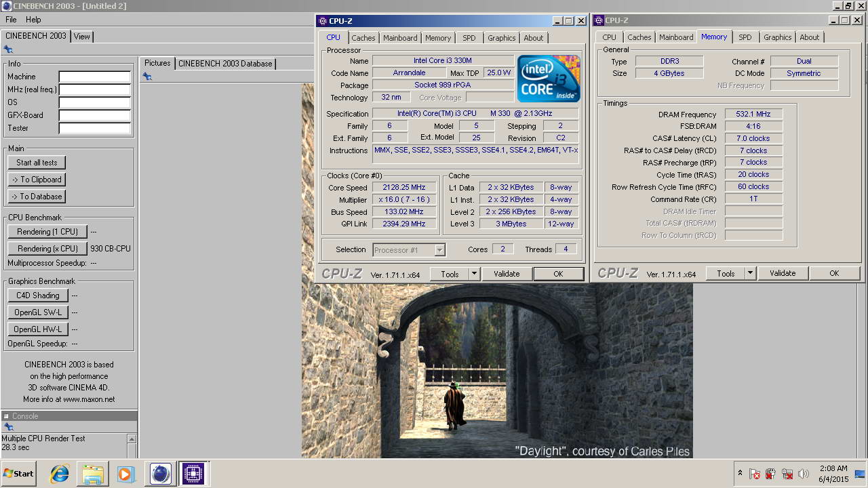Click OK in right CPU-Z window
868x488 pixels.
coord(834,273)
